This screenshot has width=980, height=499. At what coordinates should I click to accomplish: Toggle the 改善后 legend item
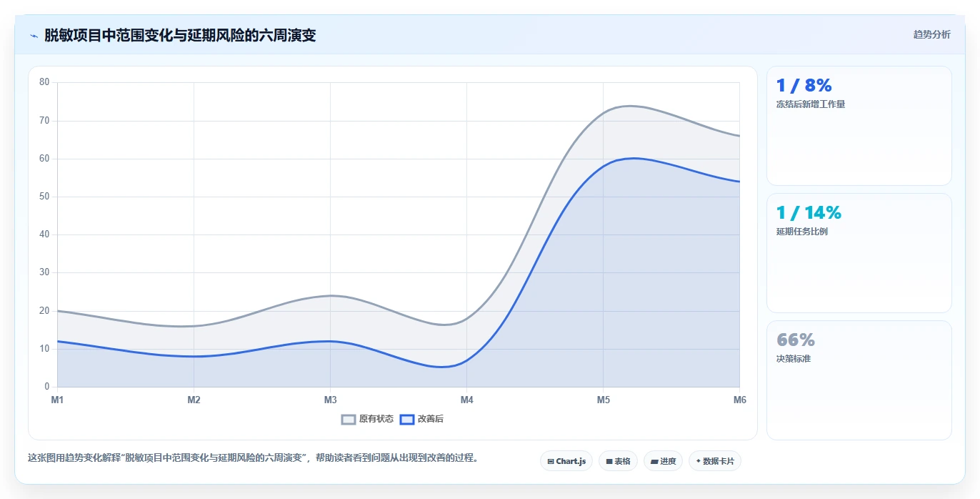click(421, 419)
